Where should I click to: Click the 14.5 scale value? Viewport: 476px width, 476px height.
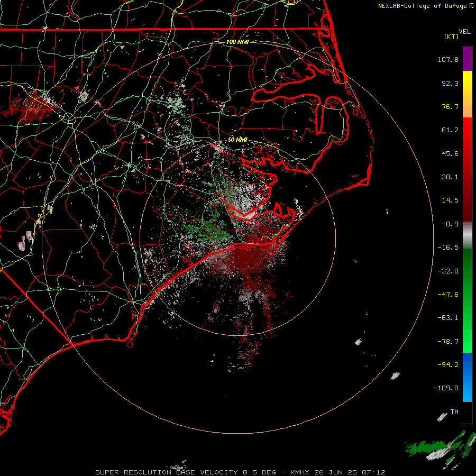450,200
